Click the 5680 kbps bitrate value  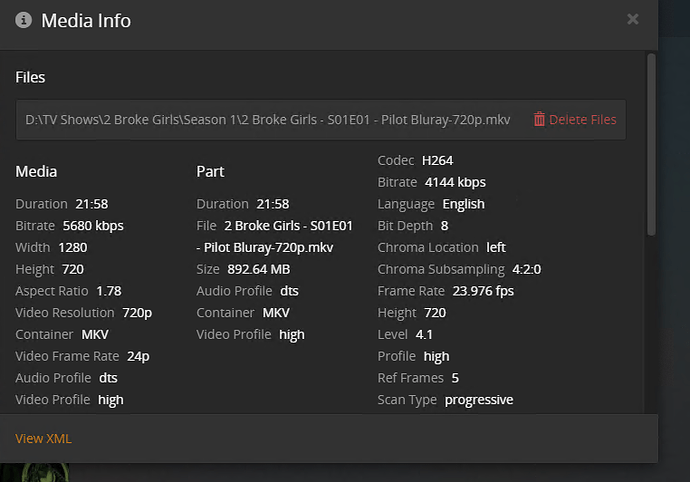(x=93, y=226)
